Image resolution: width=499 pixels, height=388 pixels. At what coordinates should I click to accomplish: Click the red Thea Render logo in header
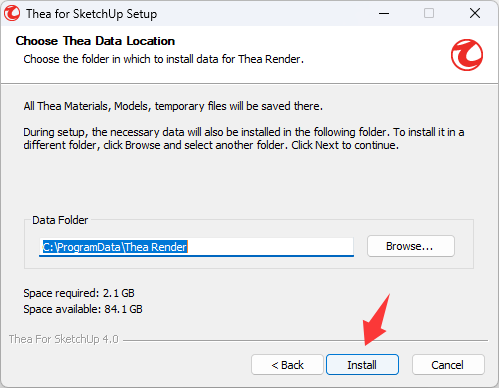coord(467,55)
